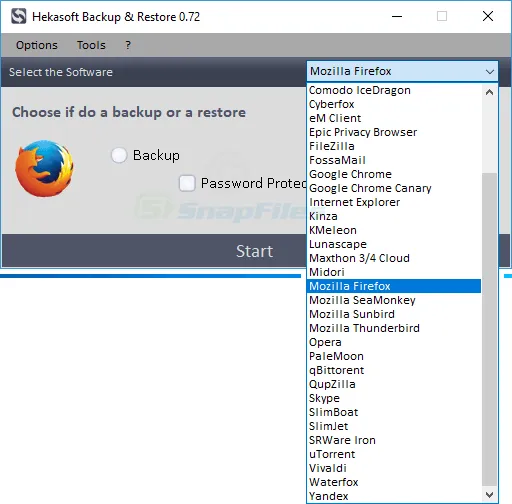Choose Internet Explorer from the list
This screenshot has width=512, height=504.
(x=394, y=202)
